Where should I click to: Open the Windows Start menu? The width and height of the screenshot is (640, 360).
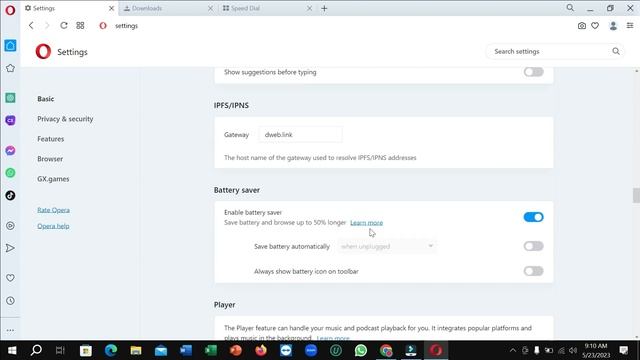[12, 350]
